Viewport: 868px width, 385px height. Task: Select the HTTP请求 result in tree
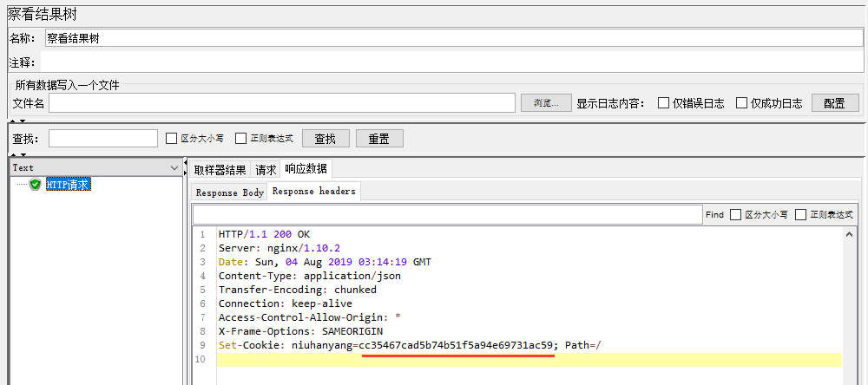point(68,185)
